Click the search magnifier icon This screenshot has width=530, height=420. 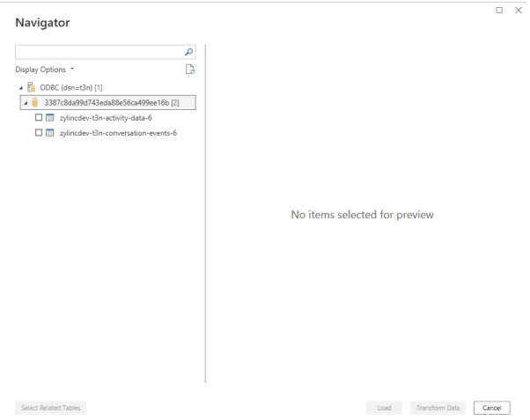point(188,52)
